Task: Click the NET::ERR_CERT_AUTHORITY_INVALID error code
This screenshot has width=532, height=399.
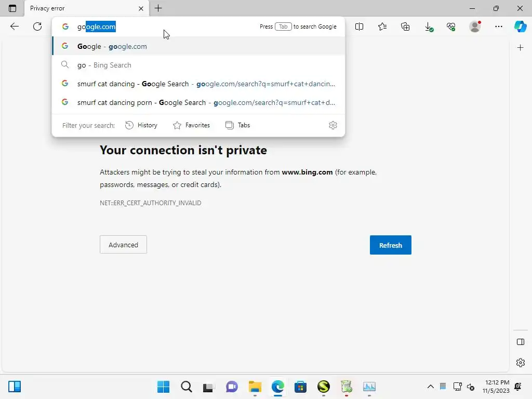Action: pos(150,203)
